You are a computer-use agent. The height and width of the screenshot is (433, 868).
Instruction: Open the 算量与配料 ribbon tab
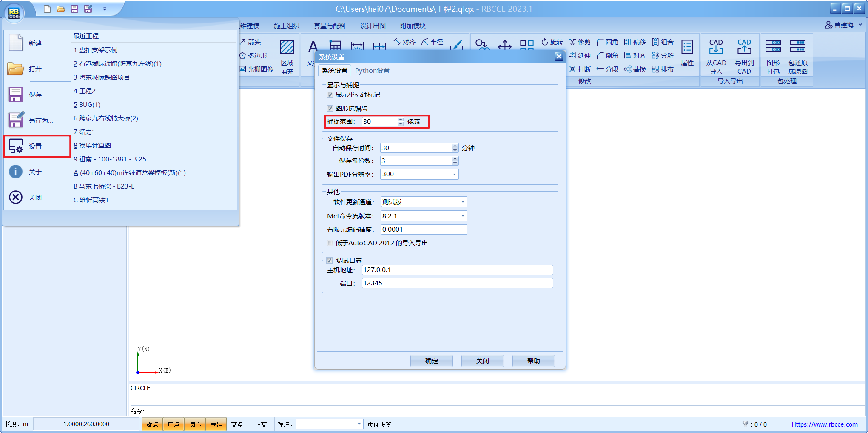coord(330,26)
